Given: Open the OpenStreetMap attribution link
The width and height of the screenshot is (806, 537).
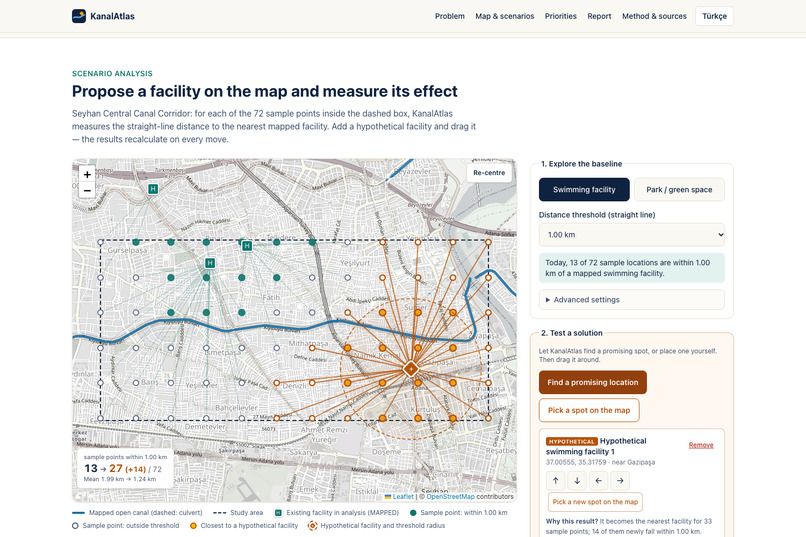Looking at the screenshot, I should click(450, 496).
